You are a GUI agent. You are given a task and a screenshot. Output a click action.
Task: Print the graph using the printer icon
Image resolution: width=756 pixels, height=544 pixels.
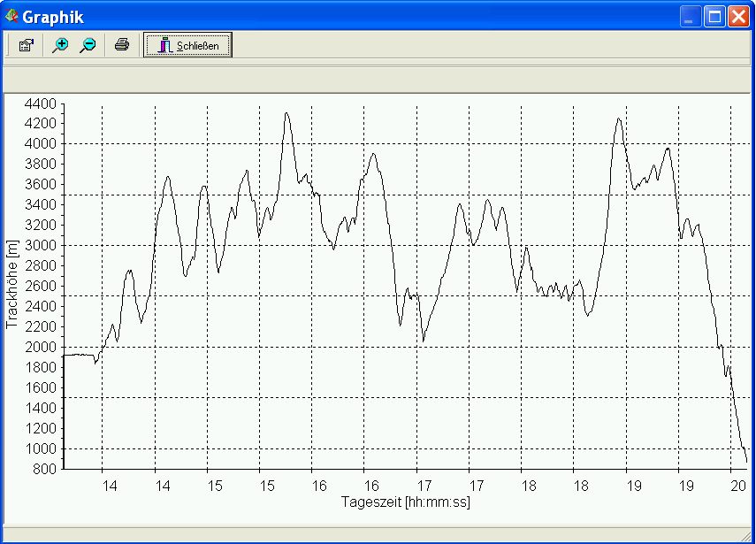pos(122,45)
